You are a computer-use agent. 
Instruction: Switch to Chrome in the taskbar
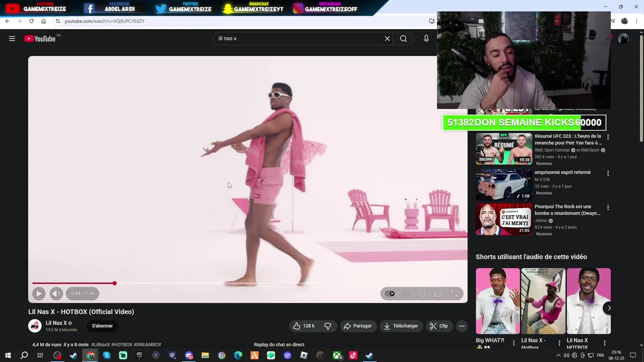click(91, 355)
